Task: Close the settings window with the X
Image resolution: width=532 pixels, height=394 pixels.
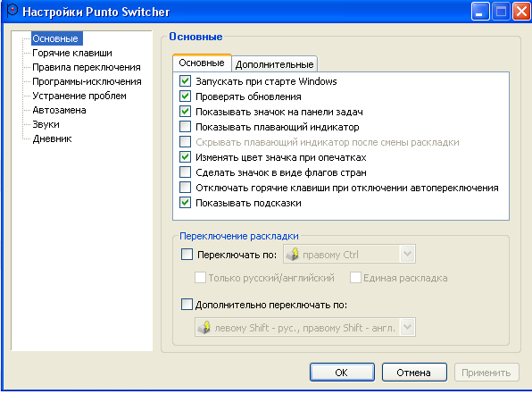Action: tap(521, 12)
